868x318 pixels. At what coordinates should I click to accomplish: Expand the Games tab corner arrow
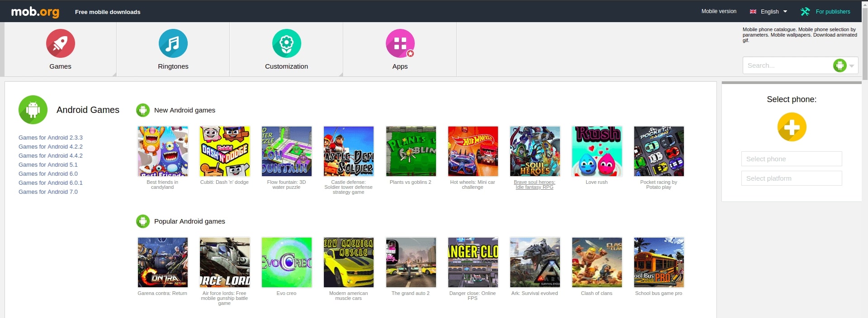(x=114, y=75)
